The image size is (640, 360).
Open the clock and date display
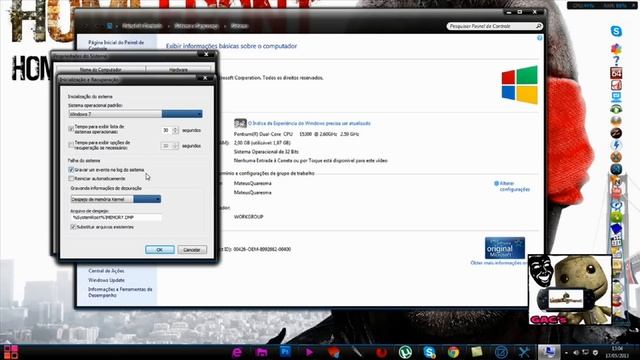[x=617, y=352]
